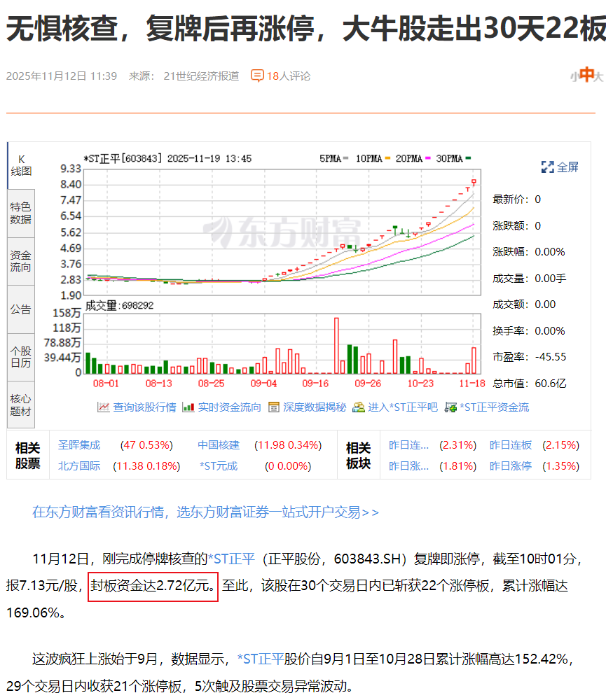The height and width of the screenshot is (700, 606).
Task: Click the 11.98 0.34% price for 中国核建
Action: coord(288,445)
